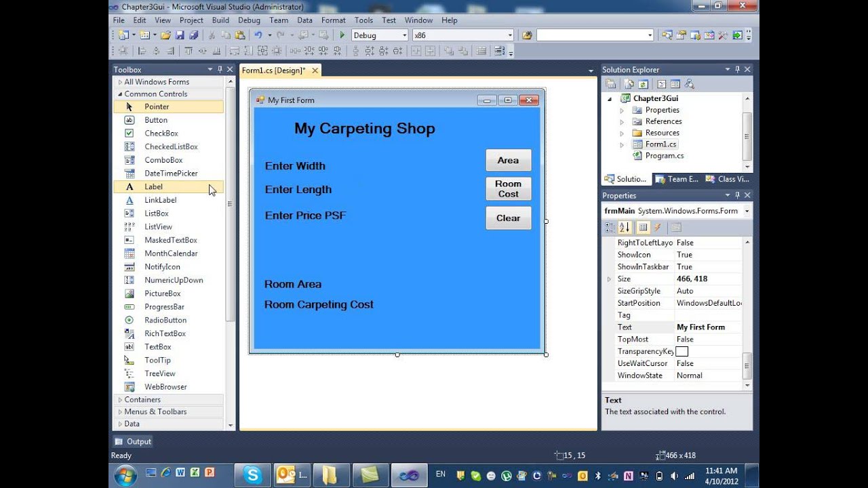Viewport: 868px width, 488px height.
Task: Click the Tab Order layout icon
Action: (x=499, y=51)
